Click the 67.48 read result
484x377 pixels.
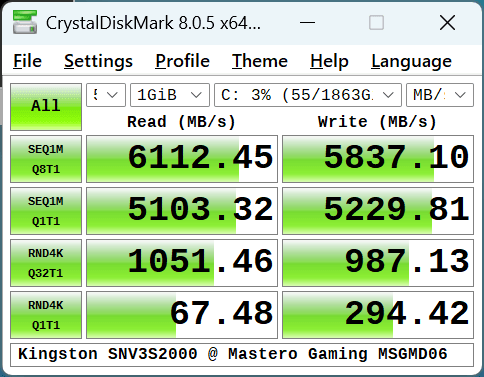click(182, 315)
